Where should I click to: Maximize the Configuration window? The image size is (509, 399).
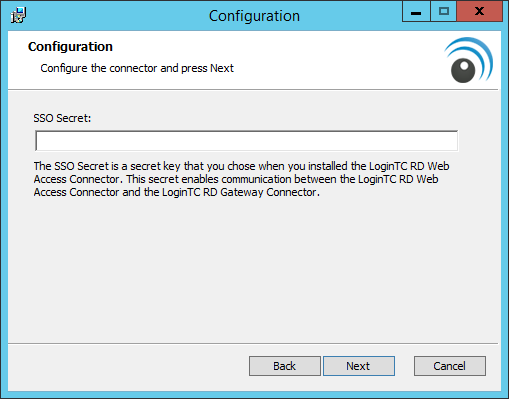pyautogui.click(x=444, y=12)
